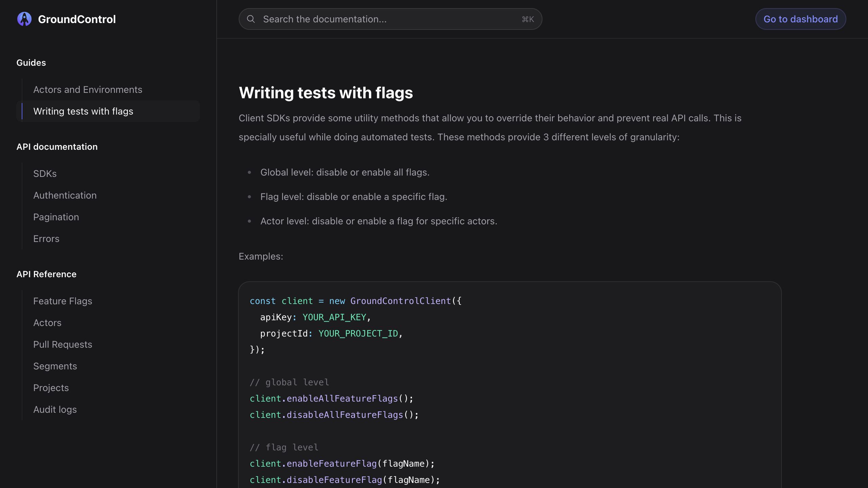
Task: Click the ⌘K shortcut hint
Action: pos(528,19)
